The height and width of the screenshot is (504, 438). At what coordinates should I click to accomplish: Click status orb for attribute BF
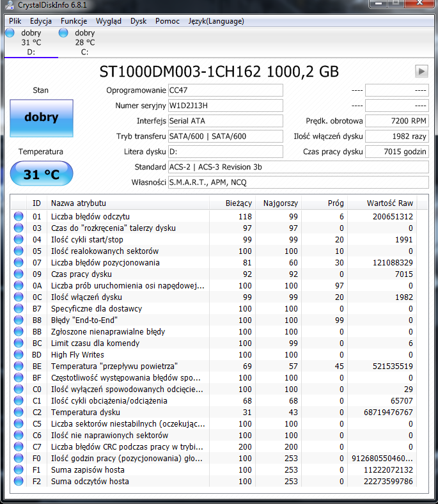19,377
